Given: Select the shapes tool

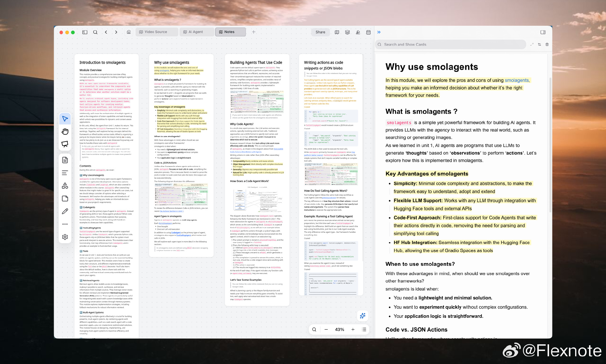Looking at the screenshot, I should (65, 185).
